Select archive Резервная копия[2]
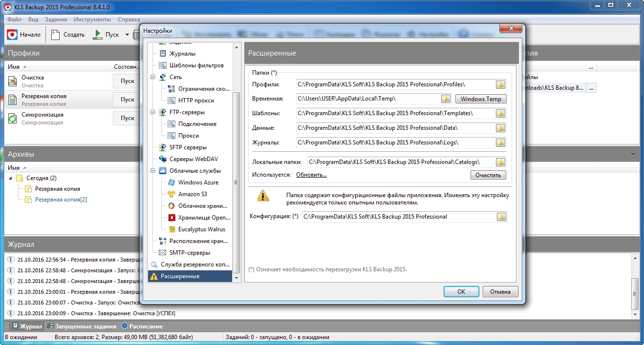Image resolution: width=644 pixels, height=345 pixels. 61,200
